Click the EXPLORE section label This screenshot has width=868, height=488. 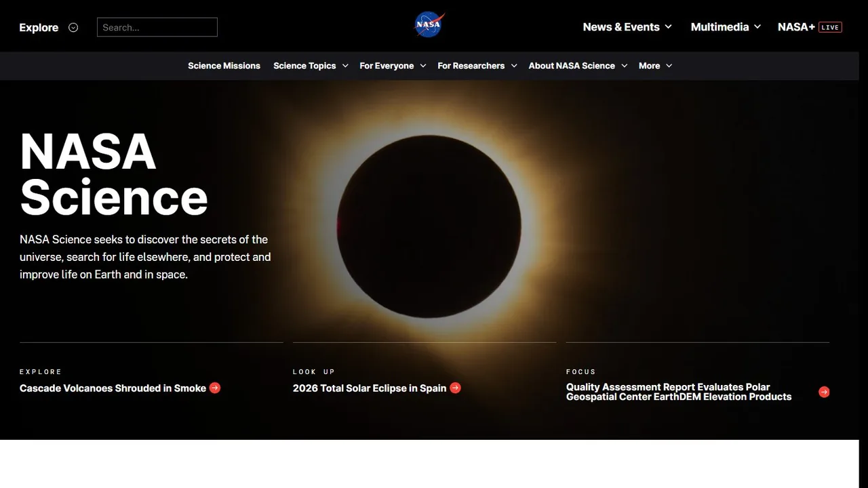click(x=41, y=371)
